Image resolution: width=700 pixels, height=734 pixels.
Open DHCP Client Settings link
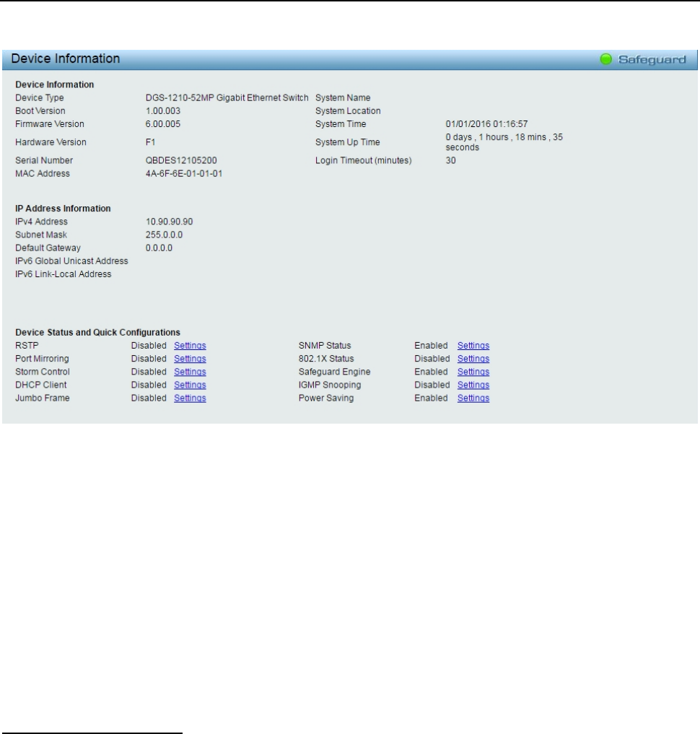190,385
